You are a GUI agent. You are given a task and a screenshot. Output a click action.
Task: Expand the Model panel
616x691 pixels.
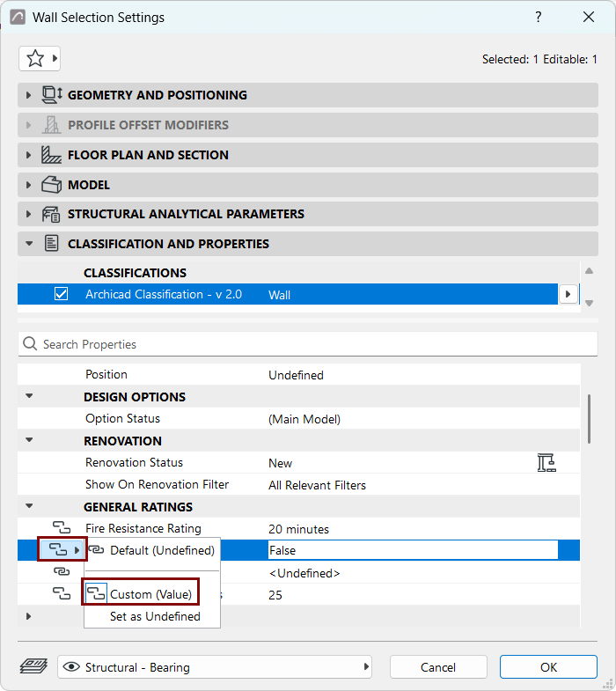pos(29,185)
